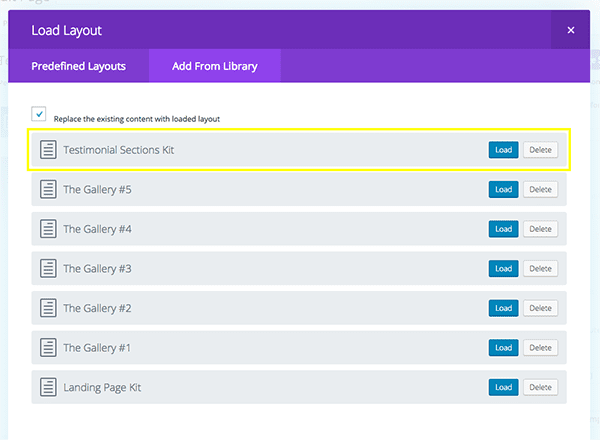600x440 pixels.
Task: Delete The Gallery #2 layout
Action: coord(540,308)
